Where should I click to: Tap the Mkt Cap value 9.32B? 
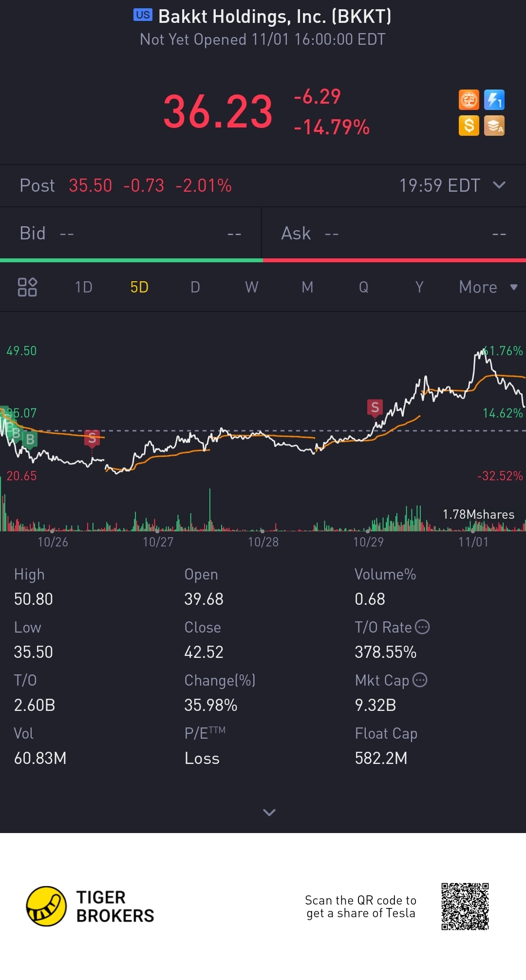pyautogui.click(x=376, y=705)
